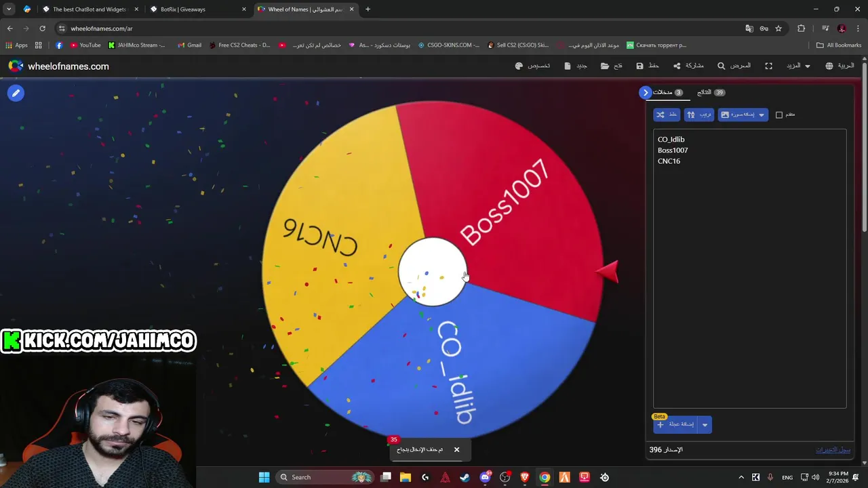
Task: Open the clock and date panel
Action: click(838, 477)
